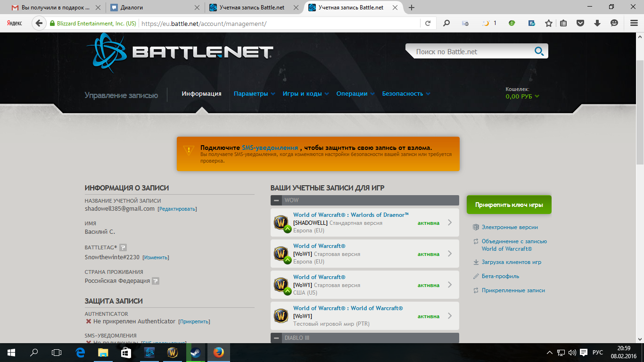Open the bookmarks list icon
Image resolution: width=644 pixels, height=362 pixels.
[563, 23]
